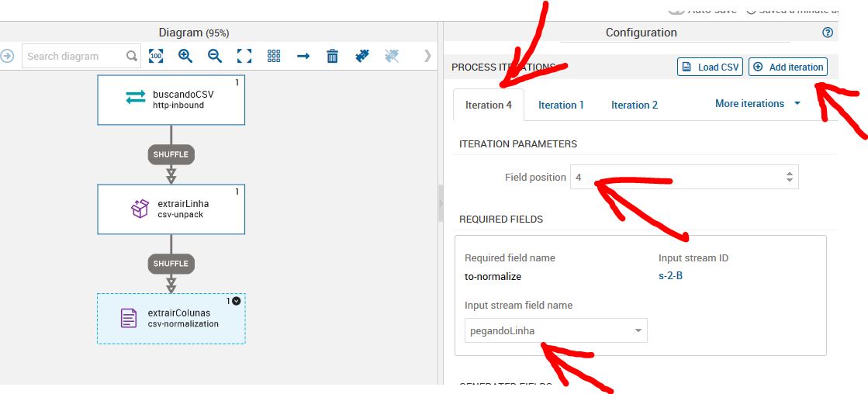Switch to the Iteration 1 tab
This screenshot has height=394, width=868.
(561, 105)
